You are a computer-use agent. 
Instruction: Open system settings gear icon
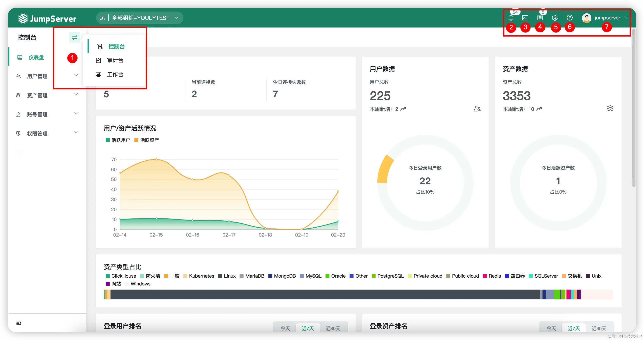tap(555, 18)
